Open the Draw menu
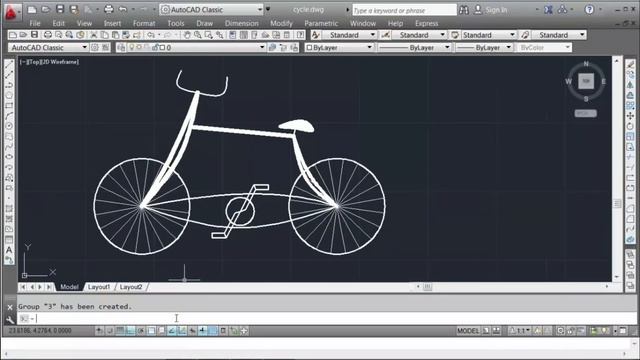640x360 pixels. [204, 23]
